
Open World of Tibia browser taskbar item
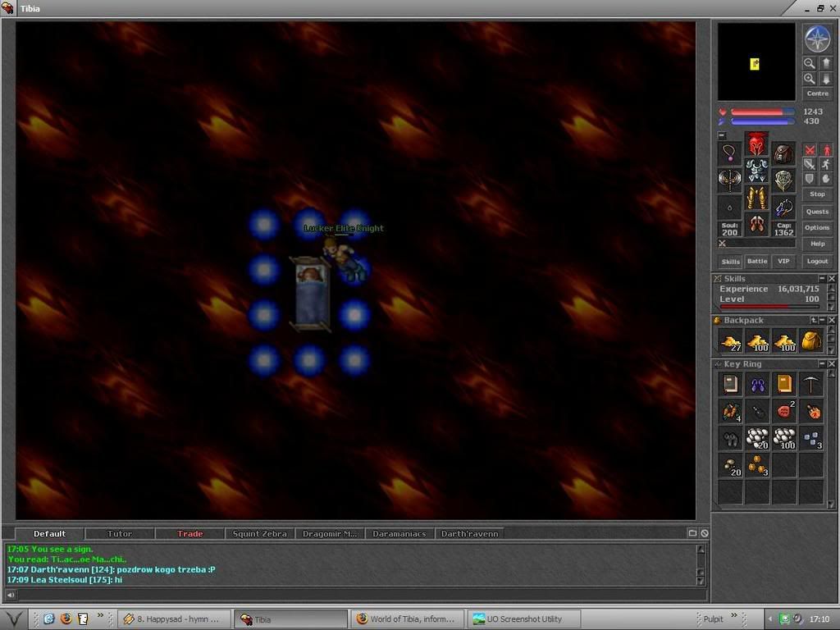click(x=407, y=619)
